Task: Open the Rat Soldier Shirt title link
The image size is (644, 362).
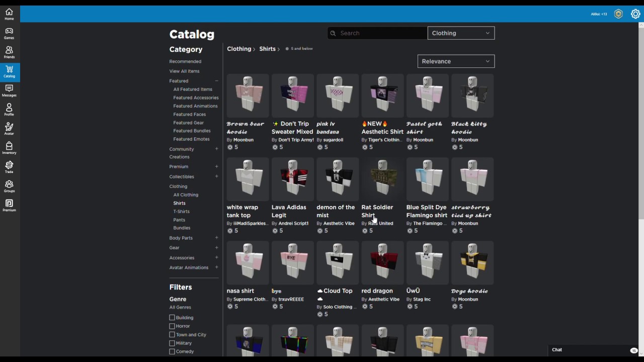Action: coord(377,211)
